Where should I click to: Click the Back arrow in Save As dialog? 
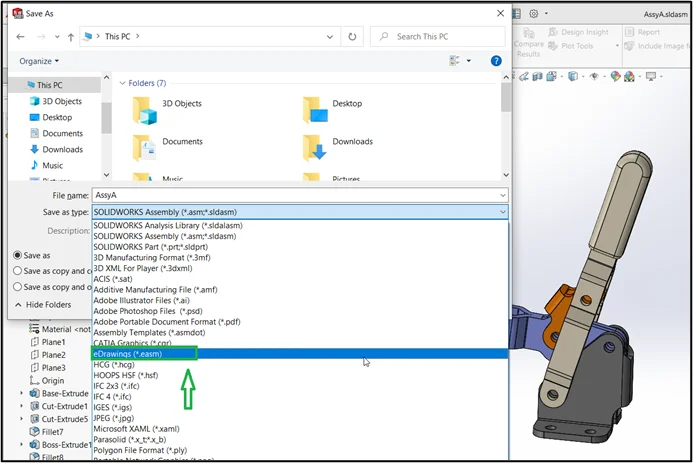click(20, 37)
